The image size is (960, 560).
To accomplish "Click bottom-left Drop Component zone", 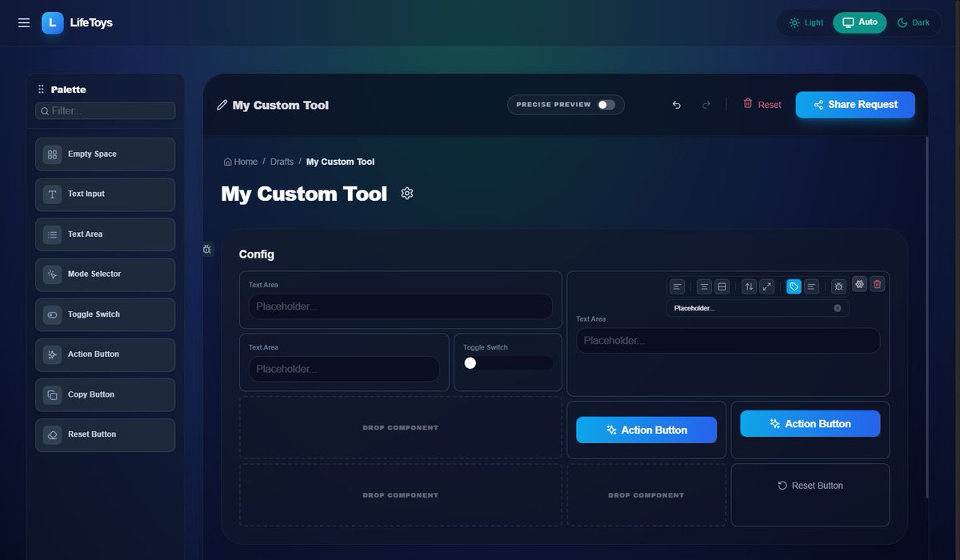I will (401, 495).
